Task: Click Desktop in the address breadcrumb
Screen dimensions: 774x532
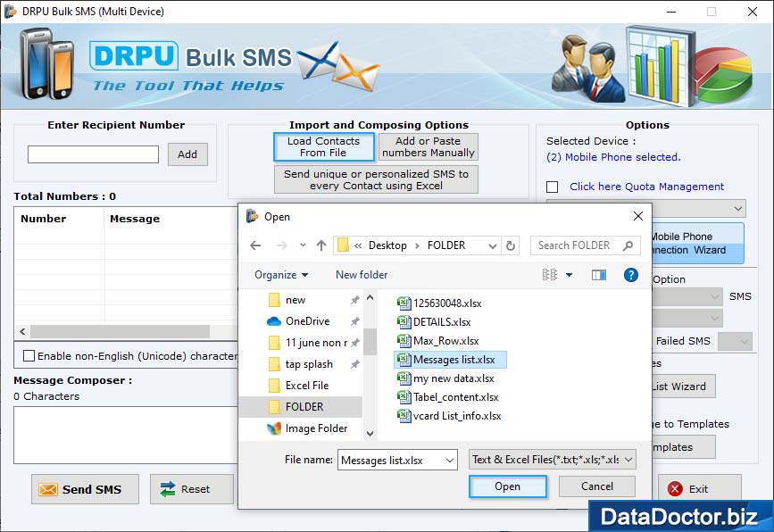Action: click(x=387, y=245)
